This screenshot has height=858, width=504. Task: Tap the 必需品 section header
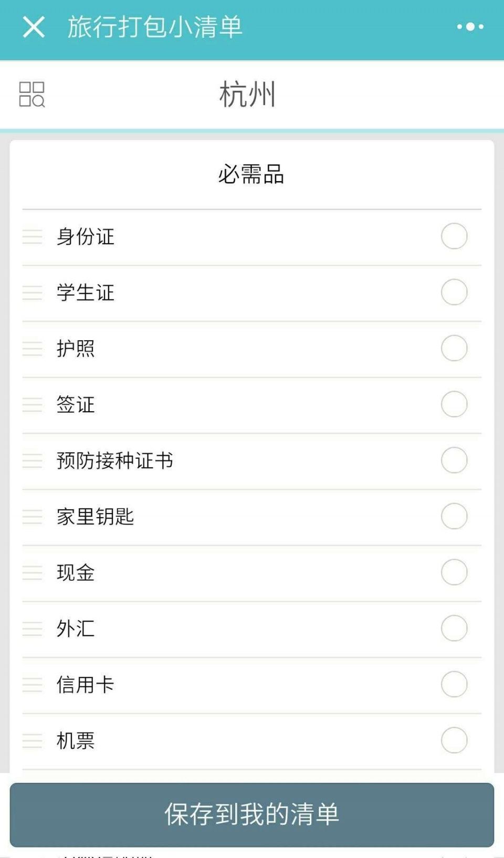tap(251, 174)
